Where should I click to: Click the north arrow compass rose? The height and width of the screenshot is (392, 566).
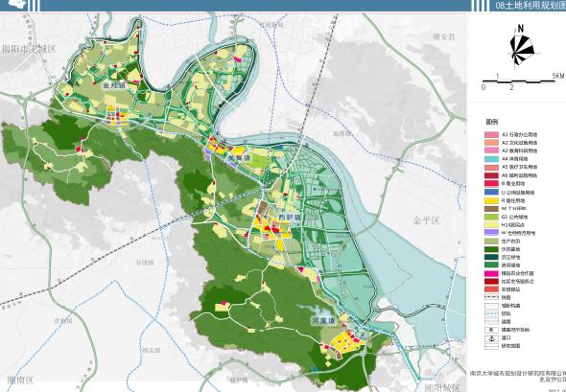pyautogui.click(x=521, y=48)
